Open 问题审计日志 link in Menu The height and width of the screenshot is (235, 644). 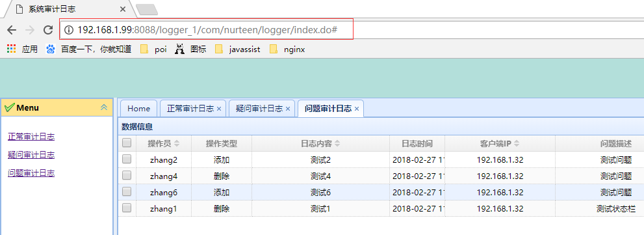[x=31, y=173]
